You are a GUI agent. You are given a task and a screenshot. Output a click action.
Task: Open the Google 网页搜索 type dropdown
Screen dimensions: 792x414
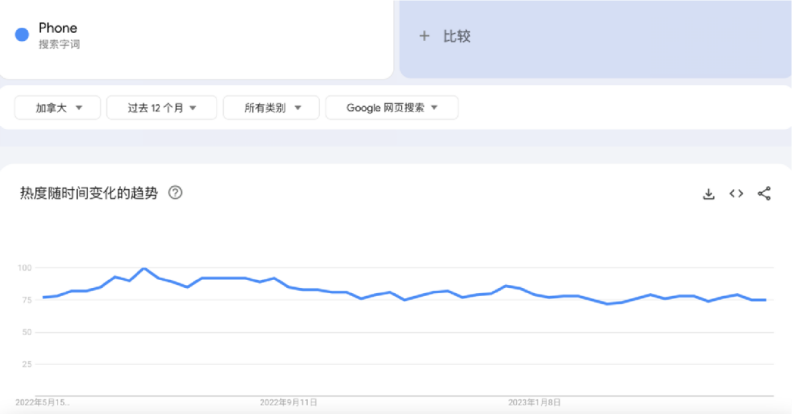(392, 108)
